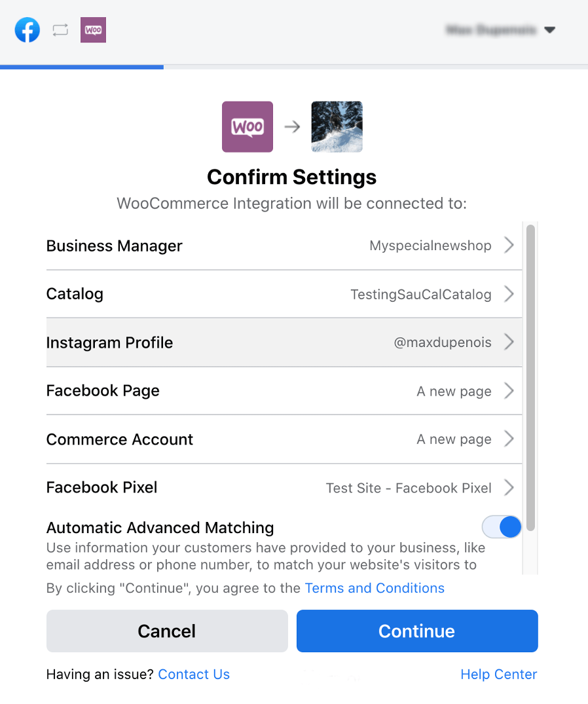Click the arrow between Woo and page image

[x=291, y=126]
